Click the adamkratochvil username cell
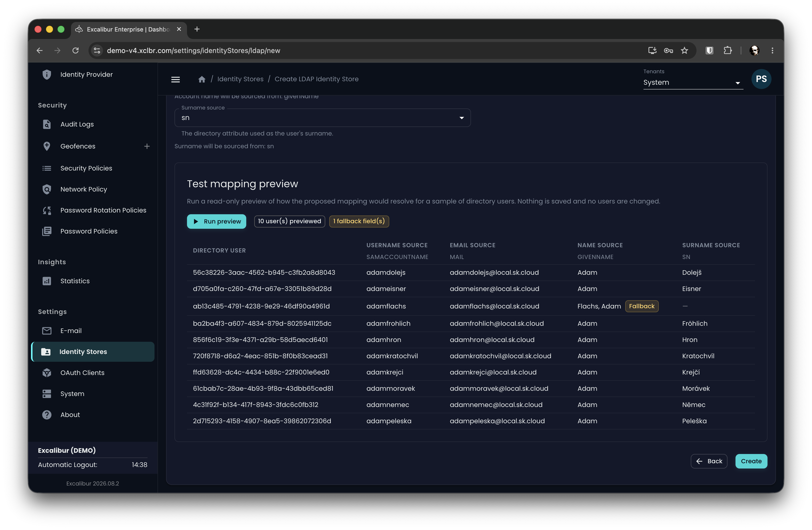Image resolution: width=812 pixels, height=530 pixels. pos(392,356)
